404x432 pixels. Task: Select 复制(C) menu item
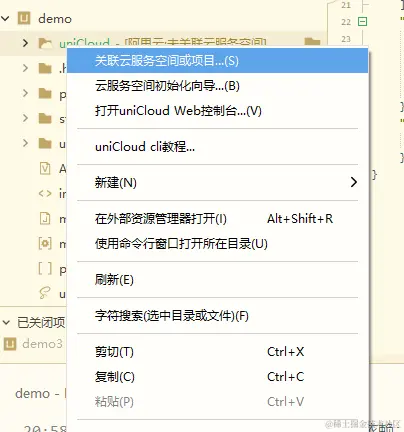tap(218, 377)
